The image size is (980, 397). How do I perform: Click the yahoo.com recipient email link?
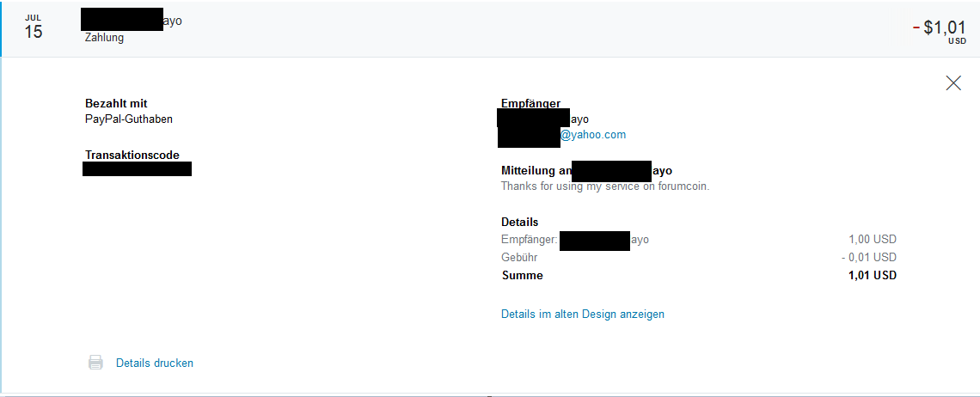(593, 134)
